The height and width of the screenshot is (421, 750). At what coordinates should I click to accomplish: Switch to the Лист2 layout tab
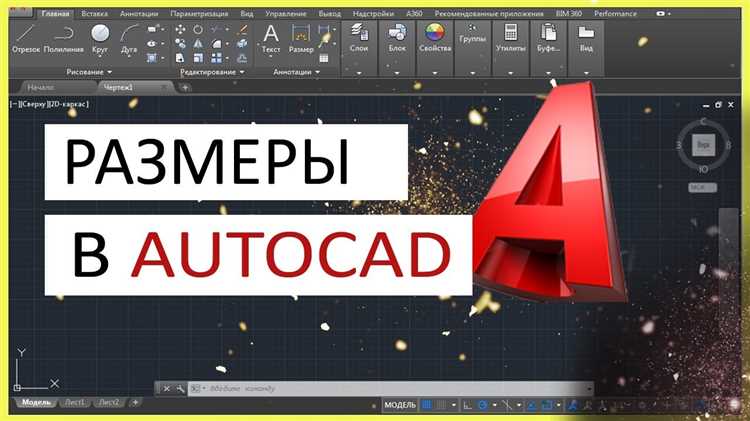109,403
